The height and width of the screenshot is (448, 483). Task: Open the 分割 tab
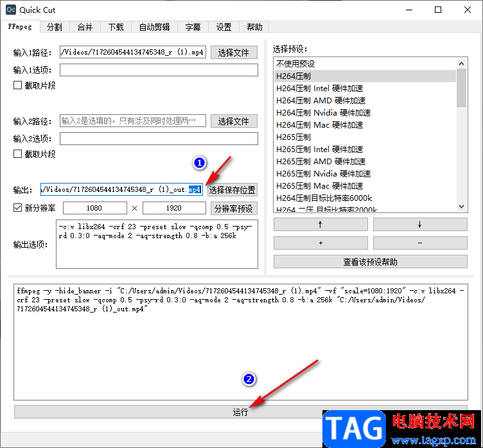[55, 27]
